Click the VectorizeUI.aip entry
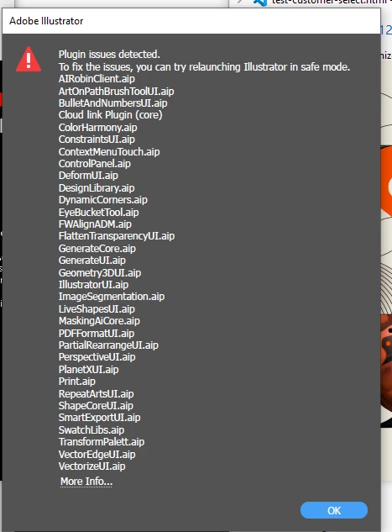Viewport: 392px width, 532px height. point(91,466)
